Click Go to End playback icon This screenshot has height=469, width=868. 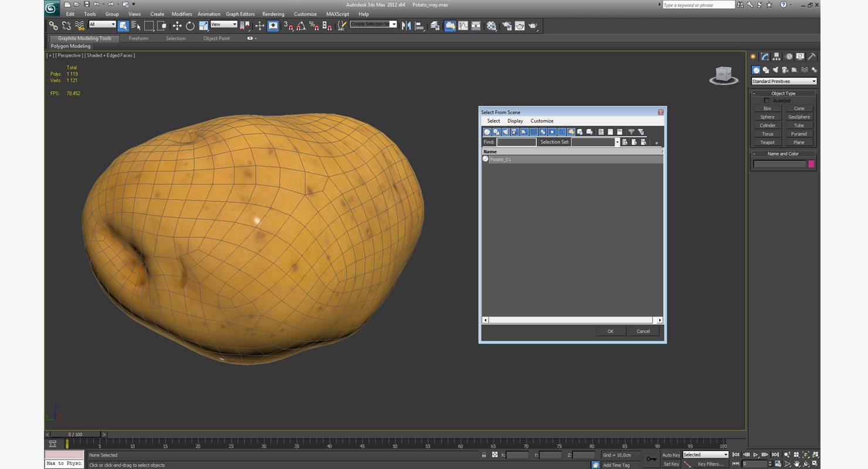pos(775,454)
